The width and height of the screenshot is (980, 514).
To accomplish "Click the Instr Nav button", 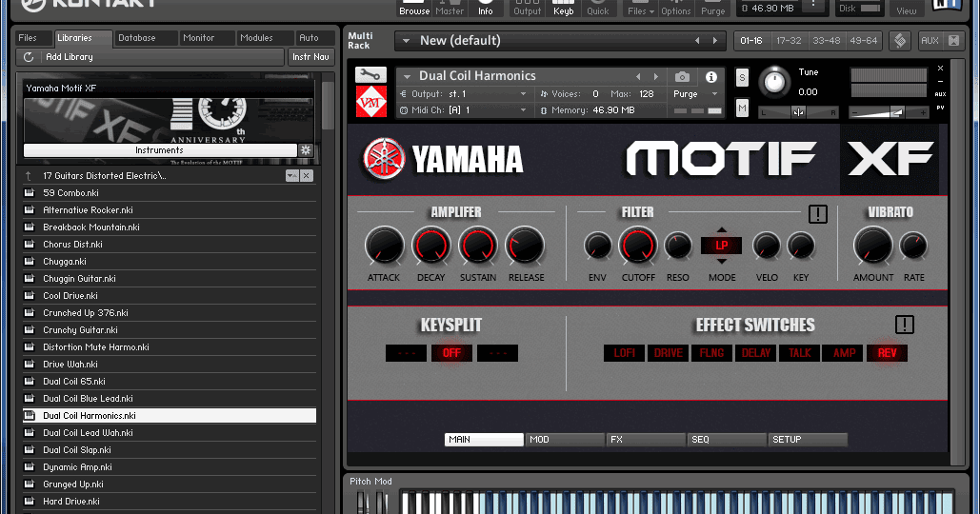I will [310, 57].
